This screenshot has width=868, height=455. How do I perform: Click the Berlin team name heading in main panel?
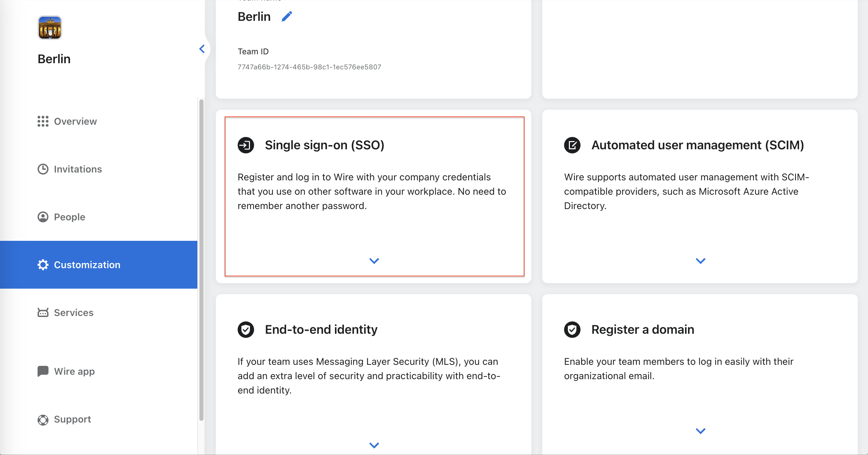pyautogui.click(x=254, y=17)
